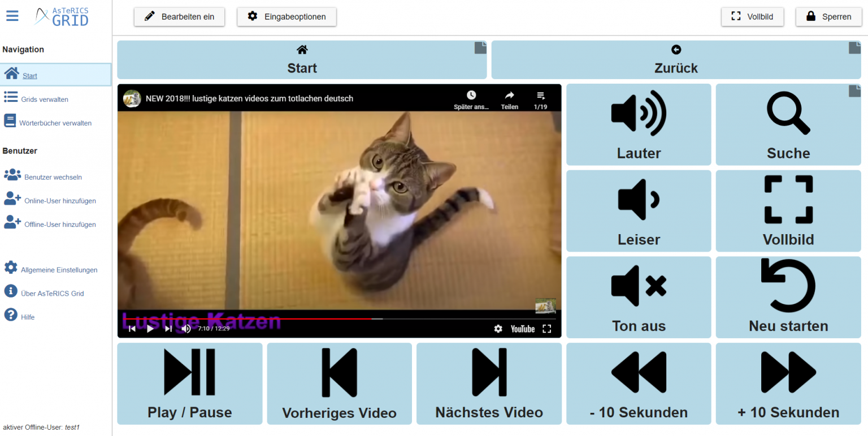Select the "Leiser" volume-down cell

click(638, 210)
